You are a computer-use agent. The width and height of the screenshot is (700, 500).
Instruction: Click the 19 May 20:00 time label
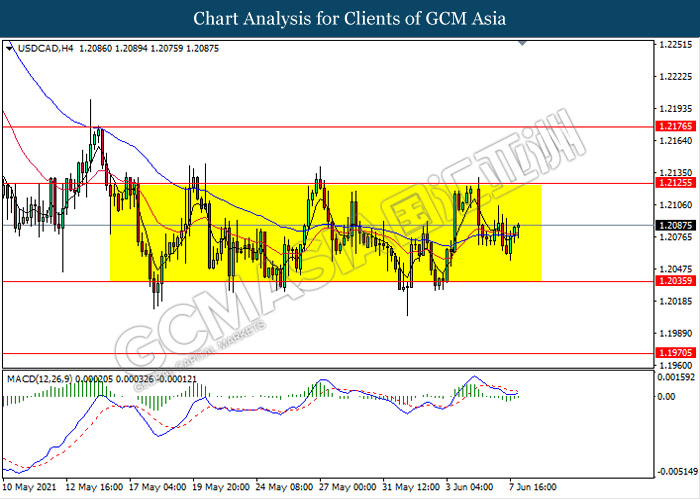click(x=221, y=487)
